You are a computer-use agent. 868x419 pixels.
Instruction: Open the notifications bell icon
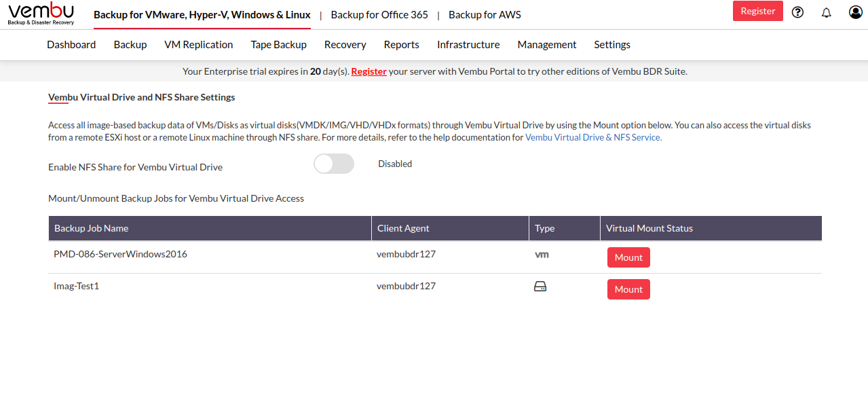tap(826, 12)
